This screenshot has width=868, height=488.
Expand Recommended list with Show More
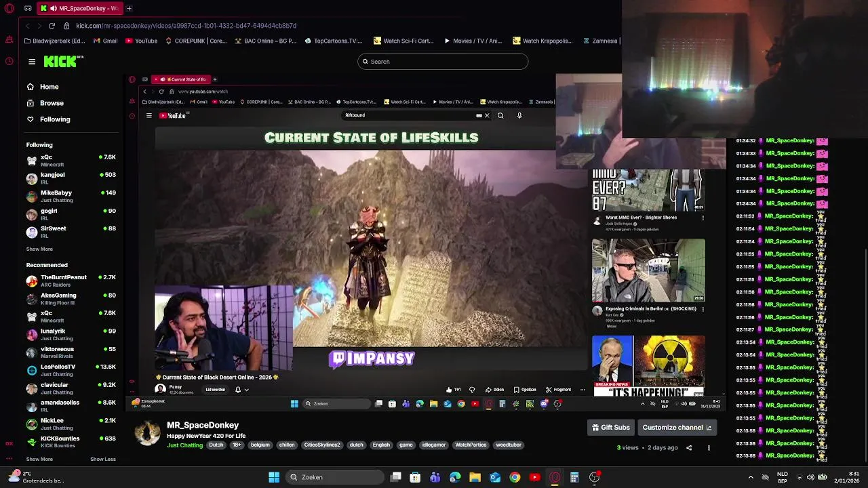click(x=39, y=459)
